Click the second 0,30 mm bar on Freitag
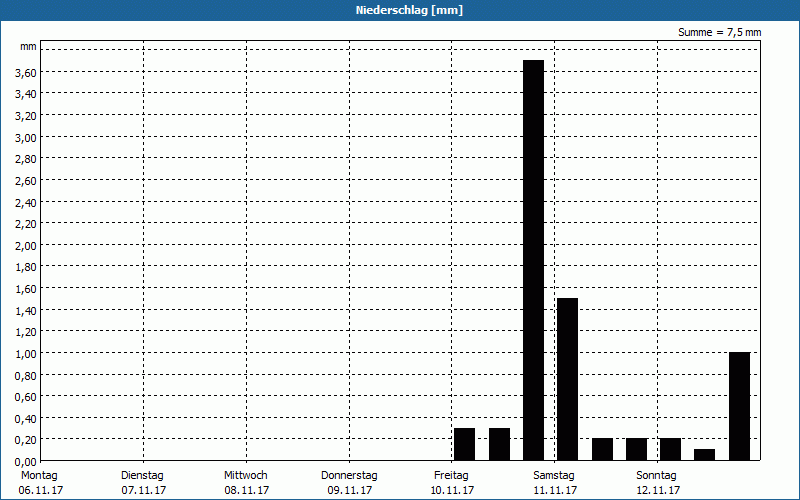The width and height of the screenshot is (800, 500). tap(499, 444)
